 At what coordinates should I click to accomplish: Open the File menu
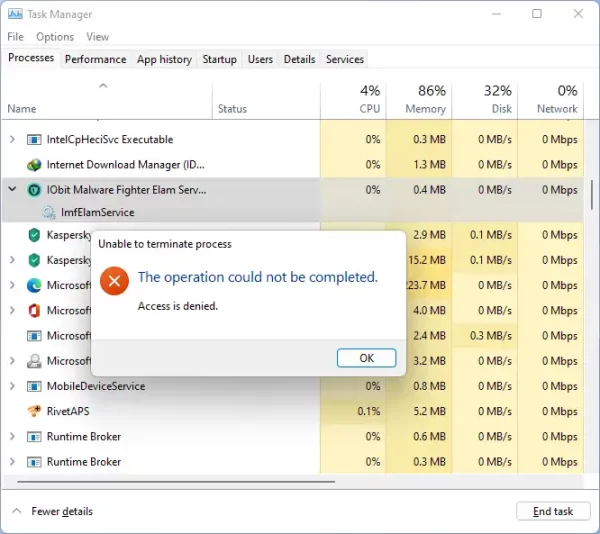point(15,37)
